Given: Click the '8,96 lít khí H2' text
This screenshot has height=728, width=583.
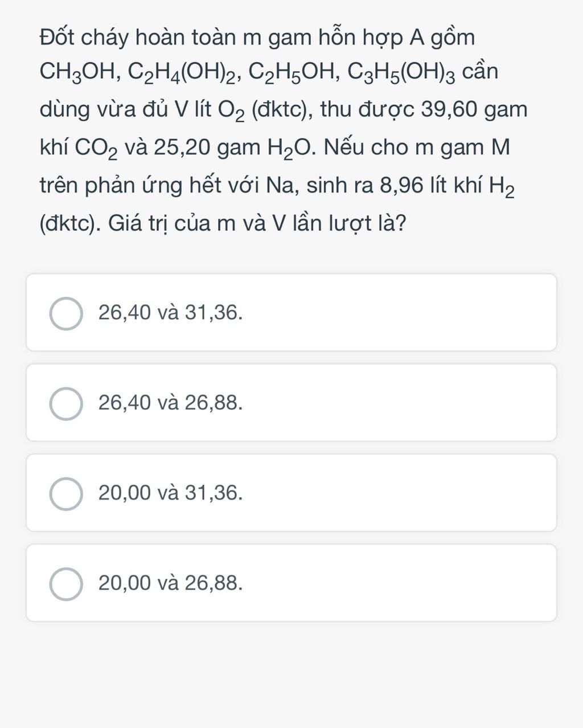Looking at the screenshot, I should 447,186.
